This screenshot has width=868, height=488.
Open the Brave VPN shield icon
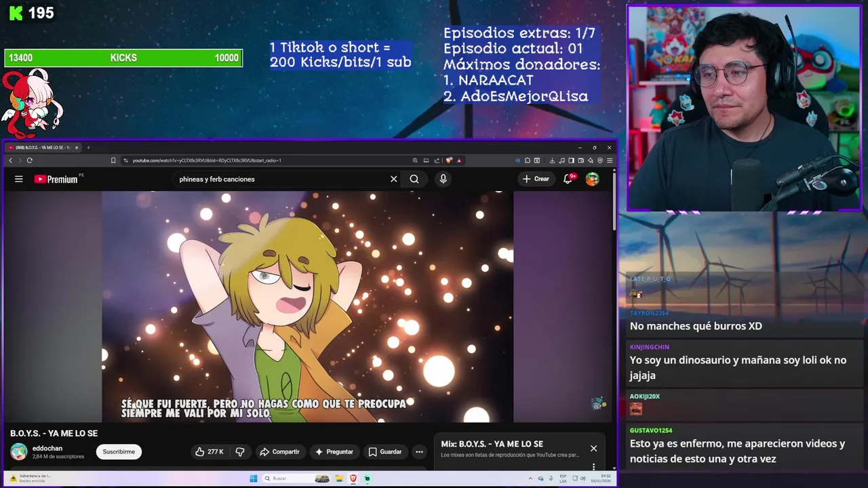coord(600,161)
